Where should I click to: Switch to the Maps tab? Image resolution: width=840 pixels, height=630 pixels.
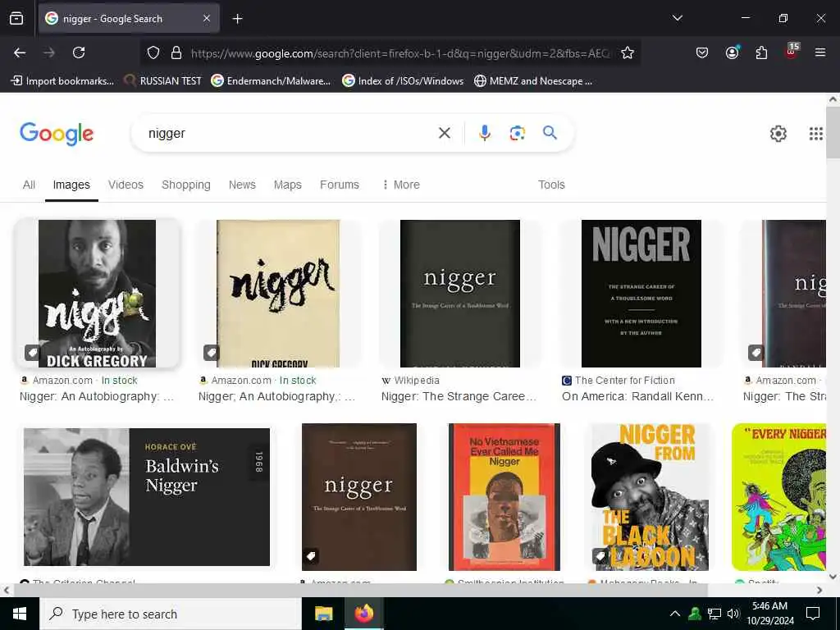[x=288, y=185]
